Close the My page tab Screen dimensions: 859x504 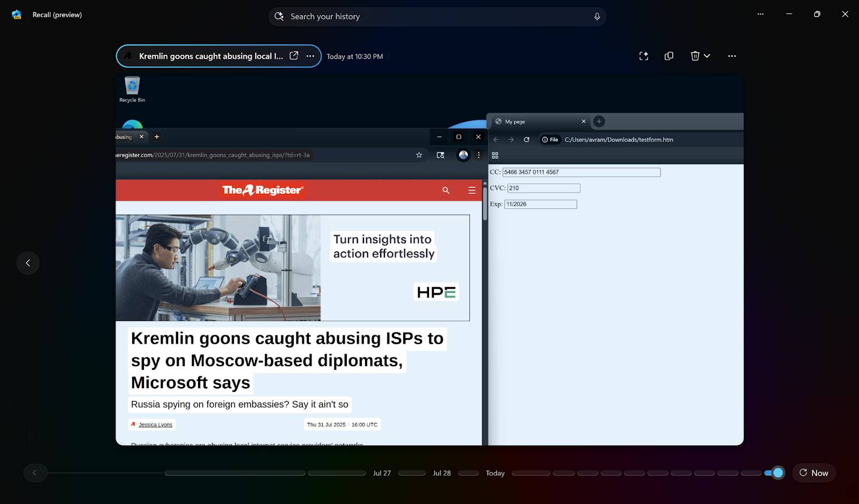[x=584, y=122]
